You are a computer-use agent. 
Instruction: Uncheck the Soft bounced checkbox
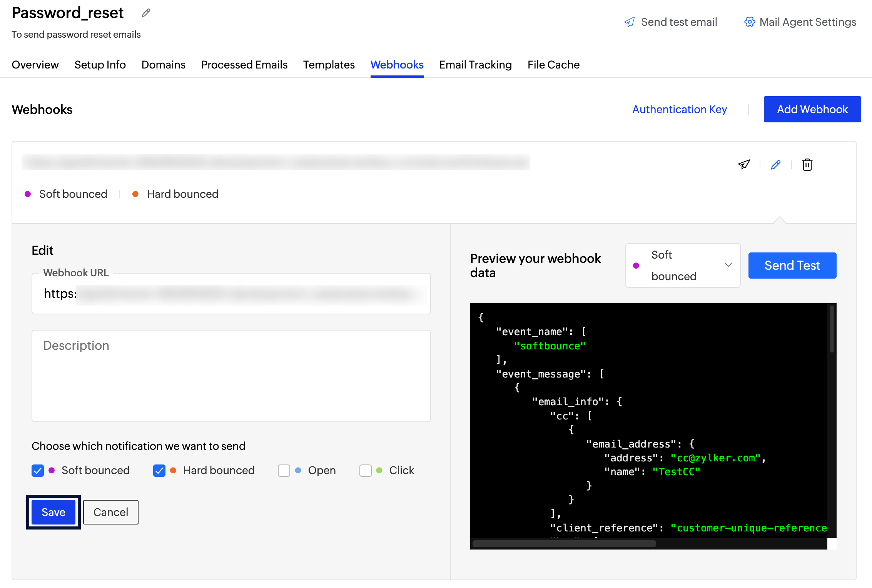38,470
